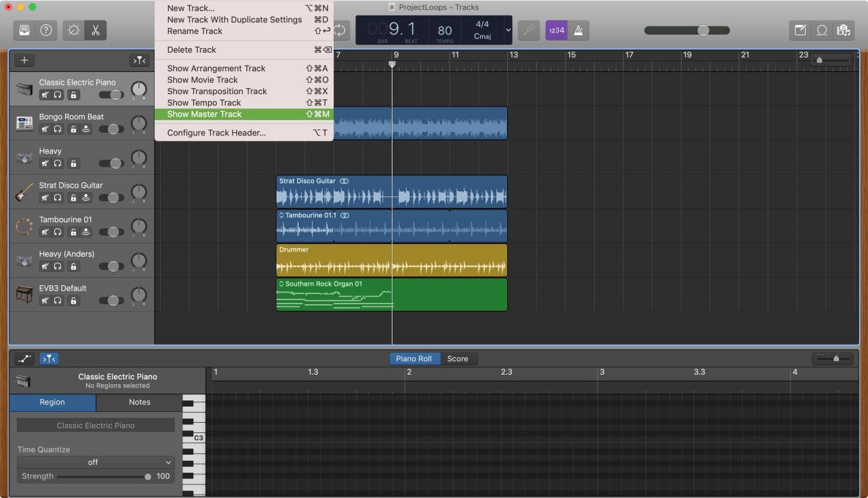Screen dimensions: 868x498
Task: Open the Region inspector tab
Action: pyautogui.click(x=52, y=402)
